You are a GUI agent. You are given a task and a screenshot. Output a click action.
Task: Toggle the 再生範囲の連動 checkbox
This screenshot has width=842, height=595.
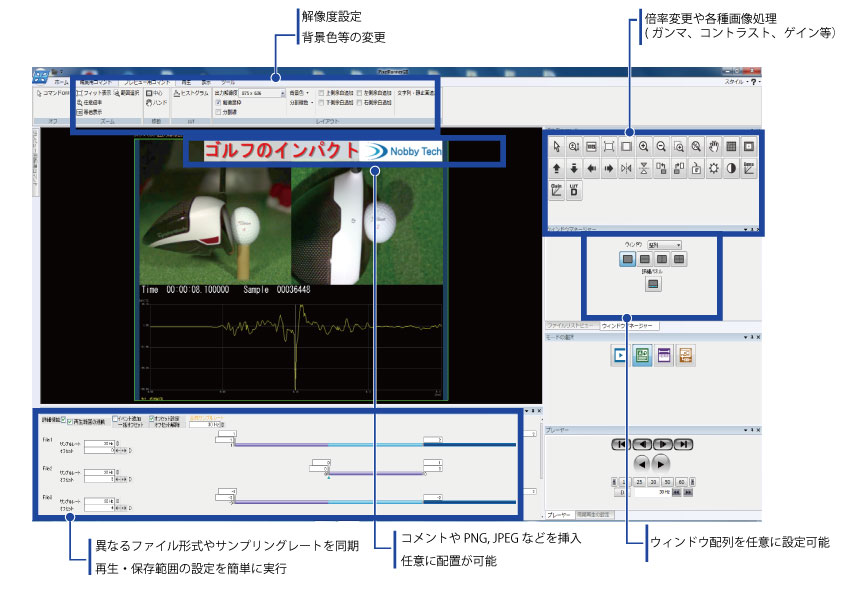pos(70,422)
